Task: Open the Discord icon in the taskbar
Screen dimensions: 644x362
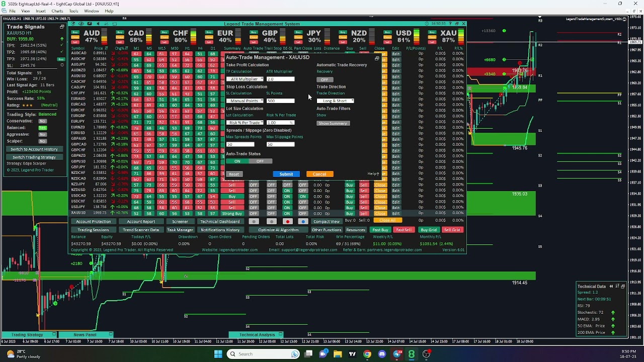Action: (x=382, y=354)
